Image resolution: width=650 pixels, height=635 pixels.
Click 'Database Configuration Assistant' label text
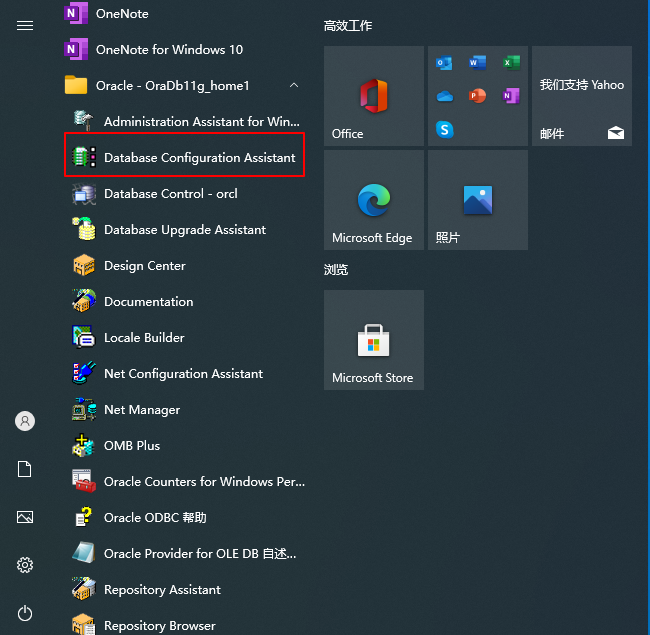click(x=200, y=158)
